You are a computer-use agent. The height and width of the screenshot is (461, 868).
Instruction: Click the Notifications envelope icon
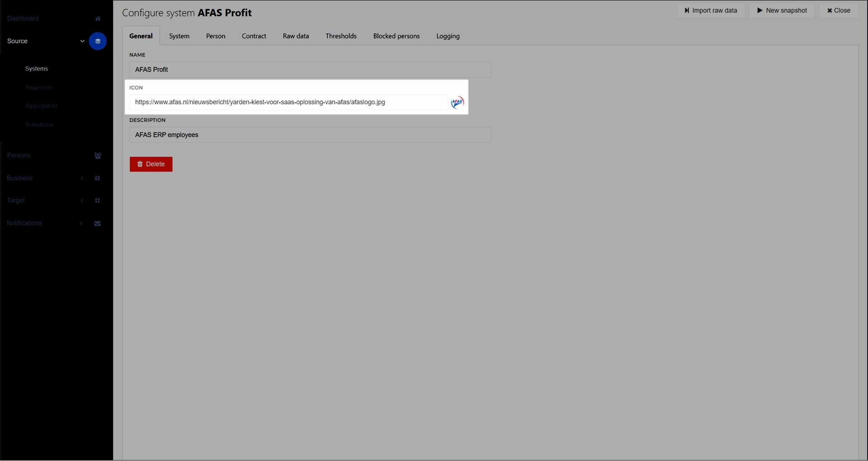(x=97, y=223)
